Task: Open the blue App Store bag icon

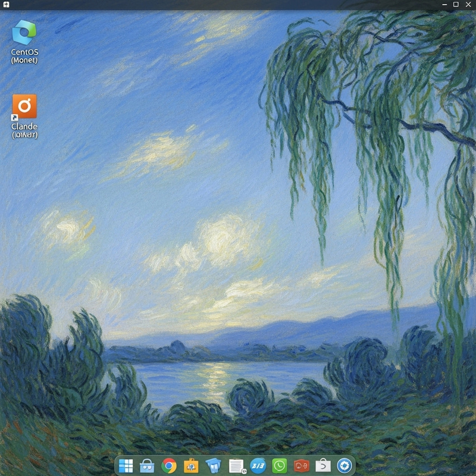Action: pyautogui.click(x=148, y=466)
